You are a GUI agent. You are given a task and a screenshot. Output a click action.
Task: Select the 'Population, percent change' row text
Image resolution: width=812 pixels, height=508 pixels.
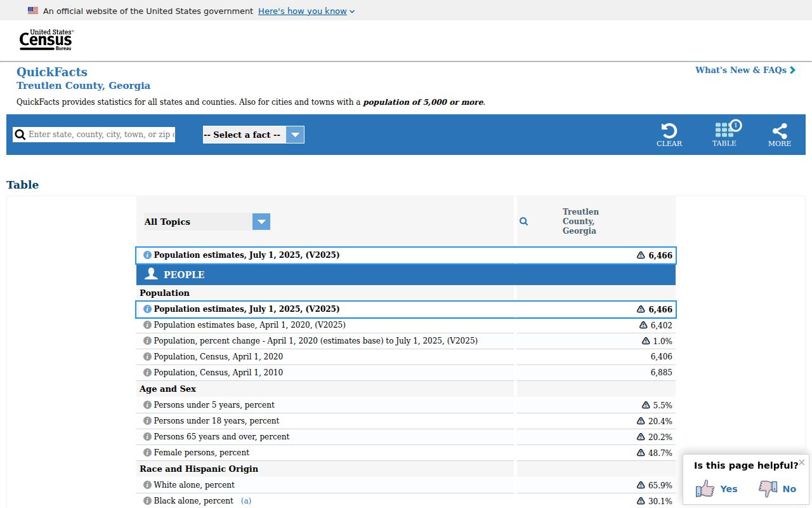316,341
